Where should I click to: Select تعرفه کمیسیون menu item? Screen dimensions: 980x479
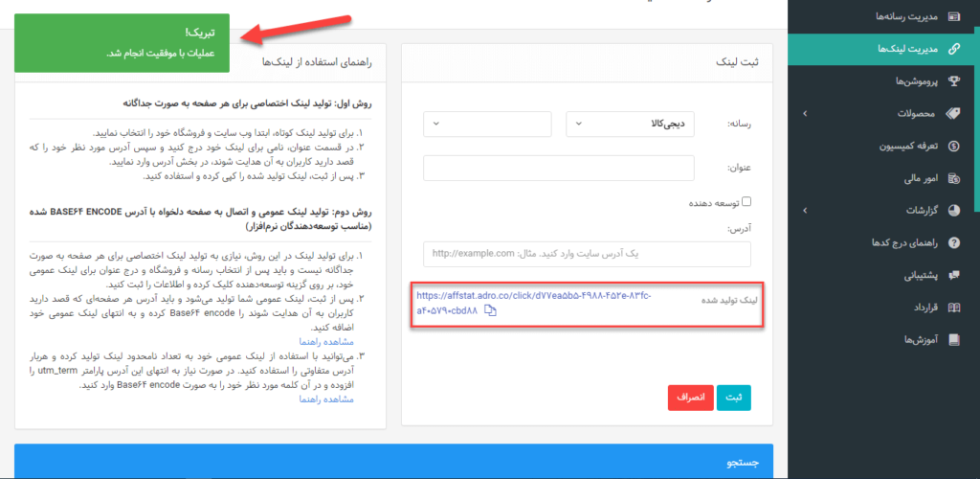pos(911,146)
